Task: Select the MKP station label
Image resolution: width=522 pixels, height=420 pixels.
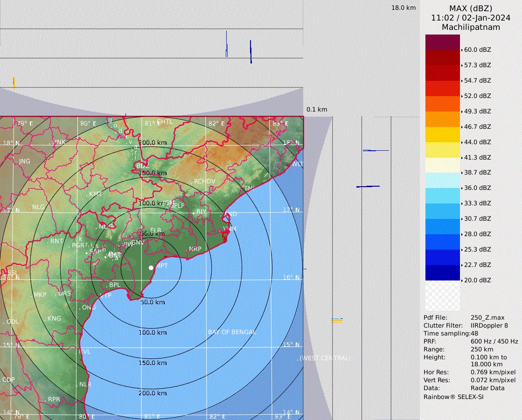Action: coord(40,295)
